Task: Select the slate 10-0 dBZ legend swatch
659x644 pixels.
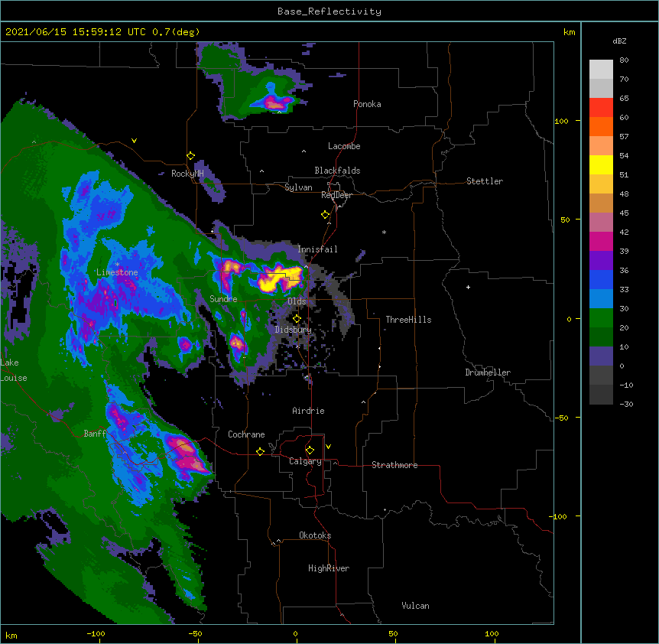Action: tap(601, 356)
